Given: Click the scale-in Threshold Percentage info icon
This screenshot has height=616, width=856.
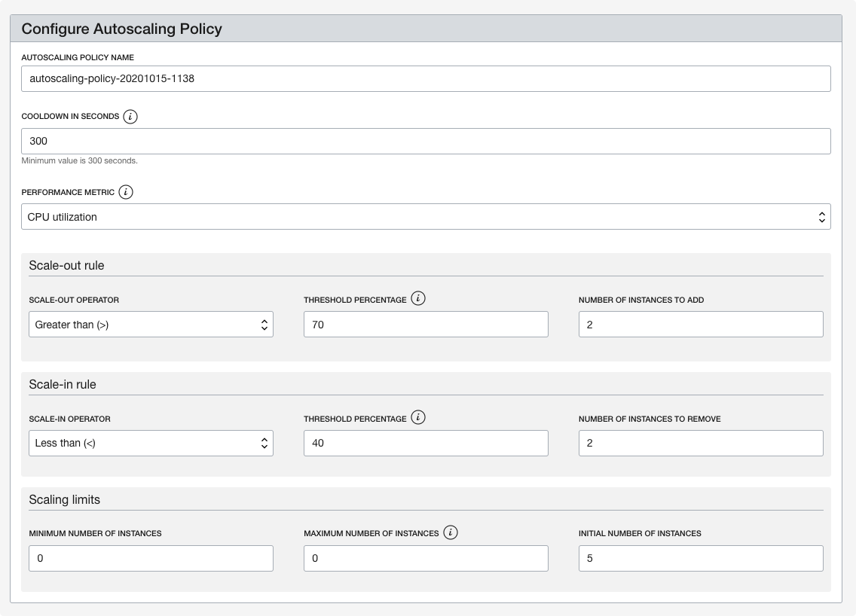Looking at the screenshot, I should [418, 418].
